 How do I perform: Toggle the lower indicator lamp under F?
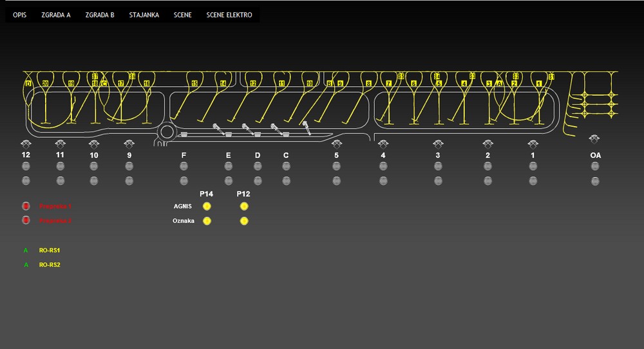(x=184, y=181)
